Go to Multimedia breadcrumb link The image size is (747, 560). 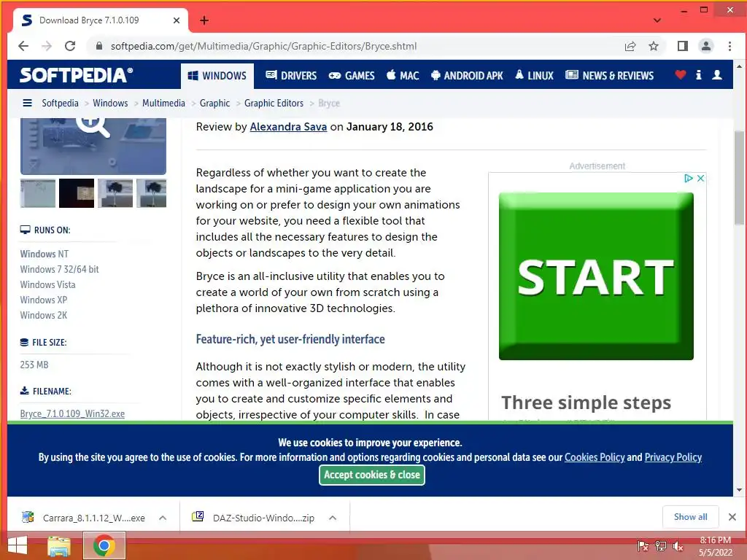(x=163, y=103)
